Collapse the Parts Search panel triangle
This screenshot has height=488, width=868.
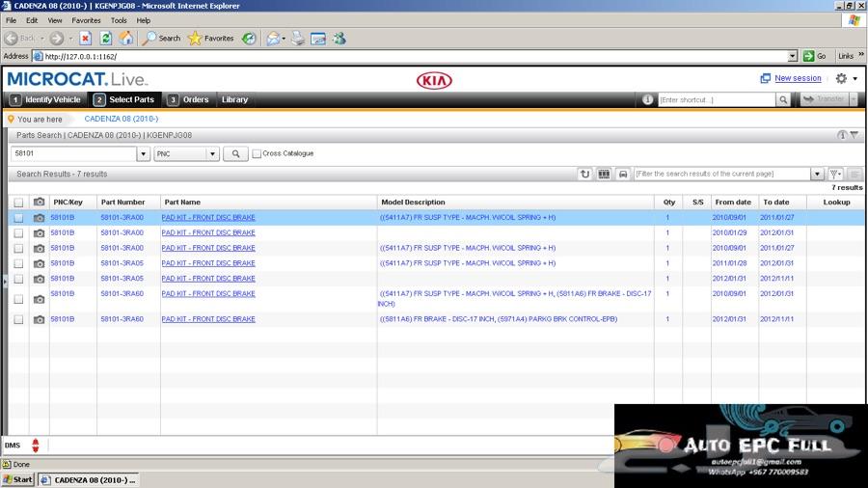(x=854, y=135)
